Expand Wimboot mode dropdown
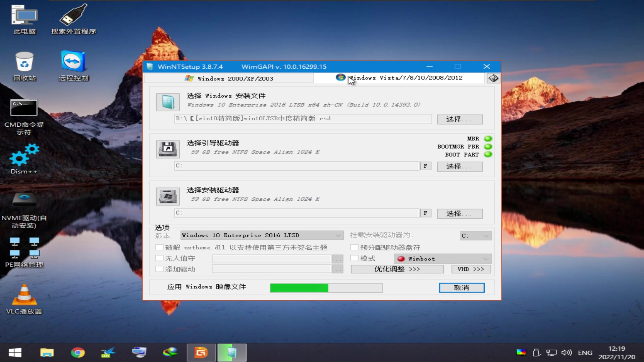The image size is (644, 362). 443,259
